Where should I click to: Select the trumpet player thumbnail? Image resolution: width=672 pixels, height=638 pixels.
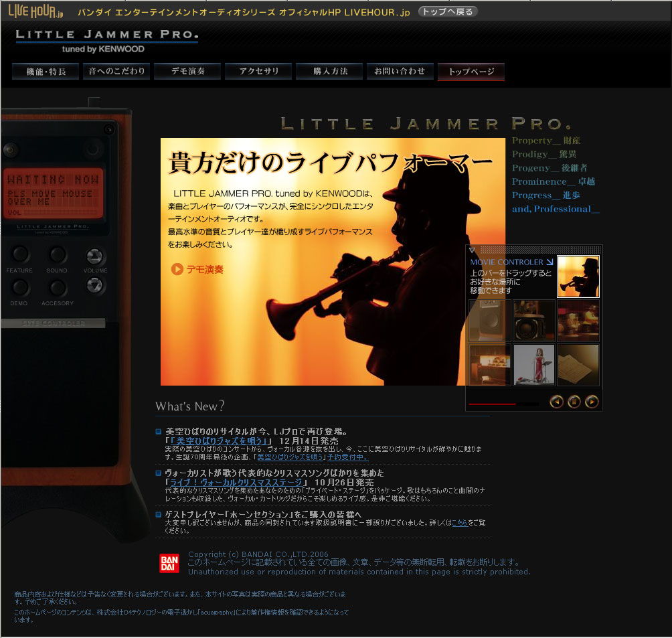(x=578, y=276)
